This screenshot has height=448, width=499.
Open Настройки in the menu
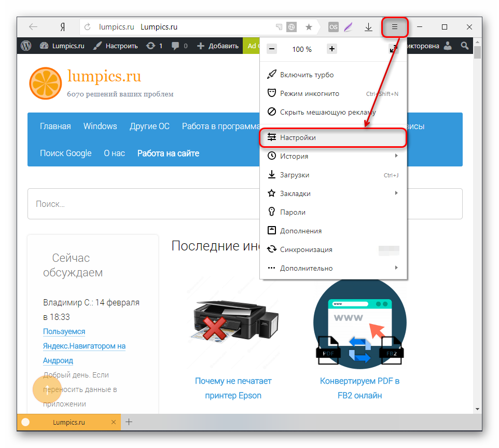[x=333, y=138]
